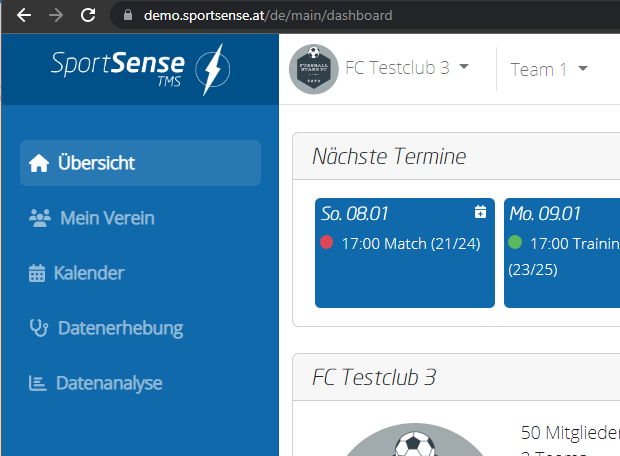Image resolution: width=620 pixels, height=456 pixels.
Task: Open the Mein Verein menu item
Action: coord(107,218)
